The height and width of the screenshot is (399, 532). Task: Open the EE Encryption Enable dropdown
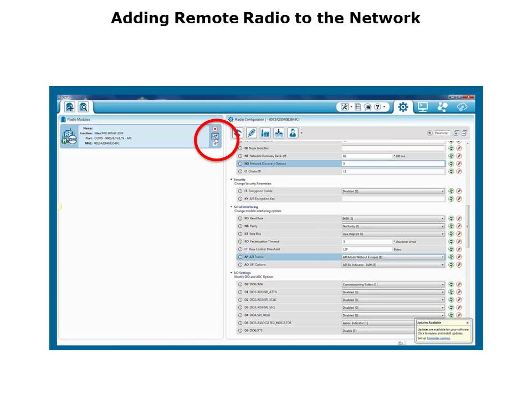click(x=442, y=191)
